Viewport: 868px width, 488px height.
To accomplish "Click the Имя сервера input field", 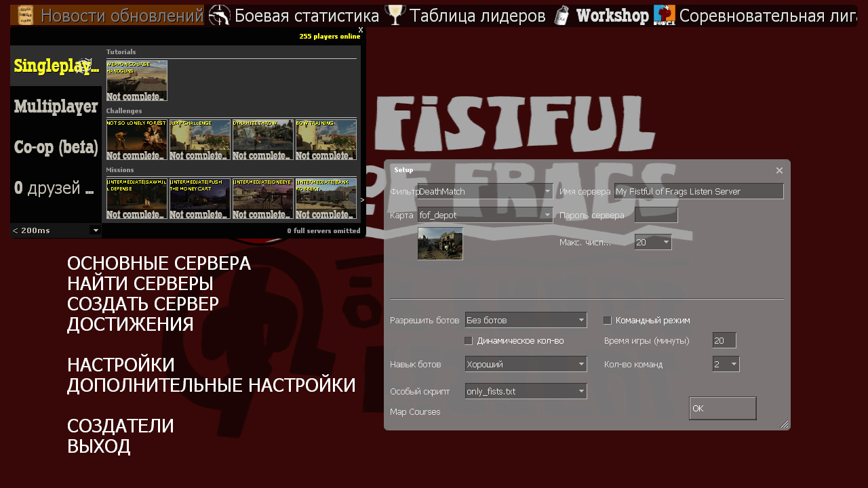I will pos(698,191).
